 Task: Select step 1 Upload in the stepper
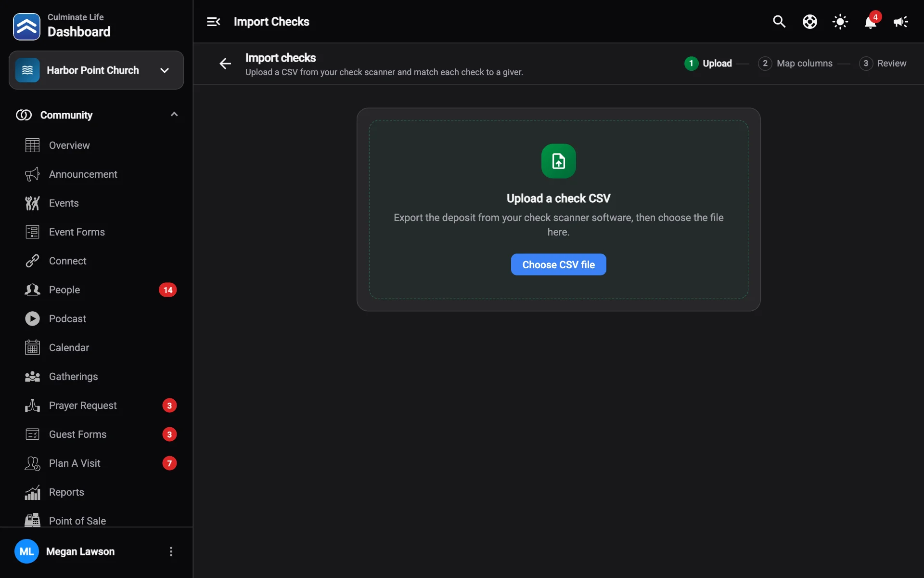point(708,64)
